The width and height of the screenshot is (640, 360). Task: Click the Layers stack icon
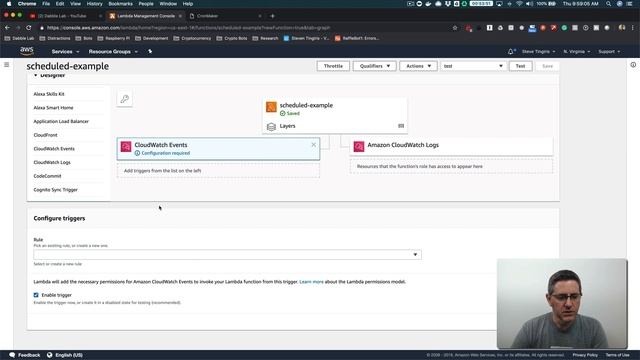click(271, 127)
